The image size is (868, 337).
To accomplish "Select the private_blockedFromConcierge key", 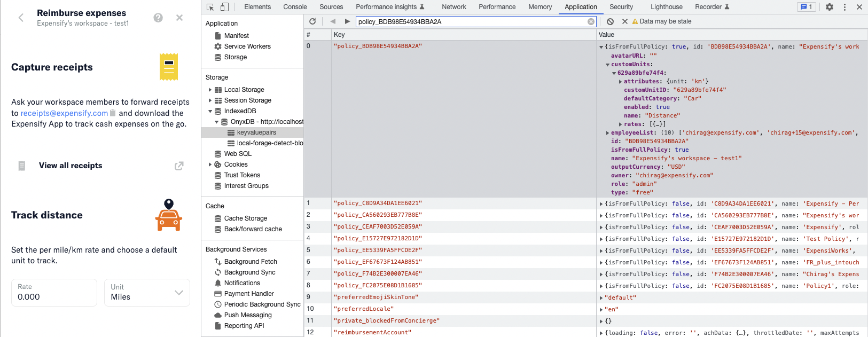I will click(x=387, y=321).
